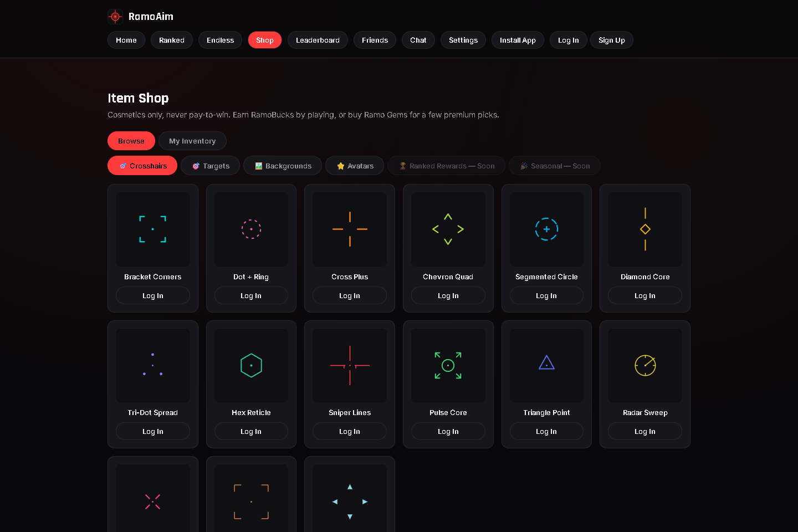
Task: Select the Pulse Core crosshair preview
Action: tap(448, 365)
